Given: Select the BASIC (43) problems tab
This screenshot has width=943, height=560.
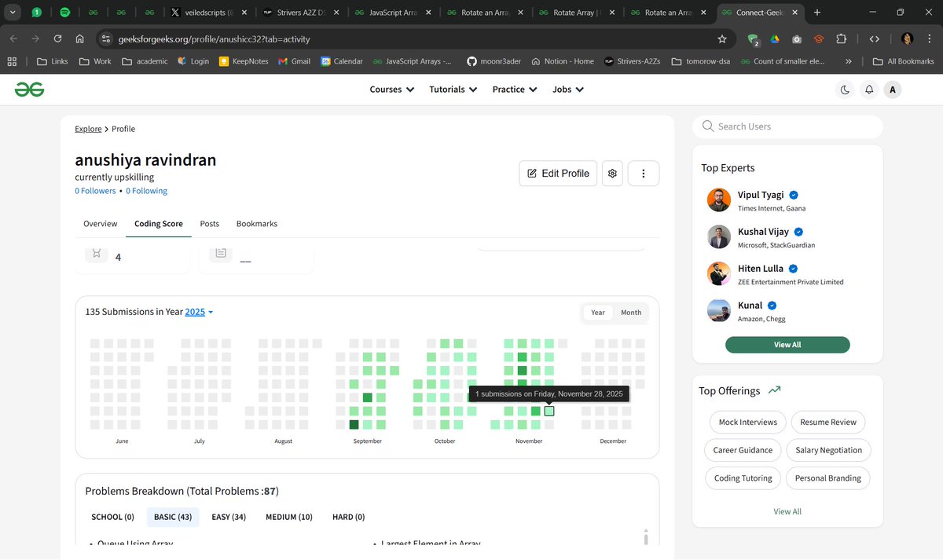Looking at the screenshot, I should (x=173, y=517).
